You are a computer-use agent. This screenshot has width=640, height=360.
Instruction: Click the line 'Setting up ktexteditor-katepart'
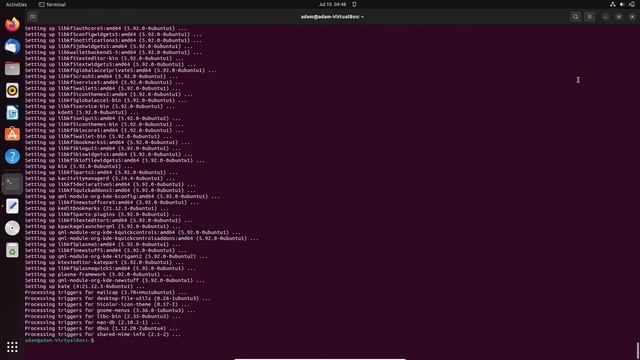pos(104,262)
